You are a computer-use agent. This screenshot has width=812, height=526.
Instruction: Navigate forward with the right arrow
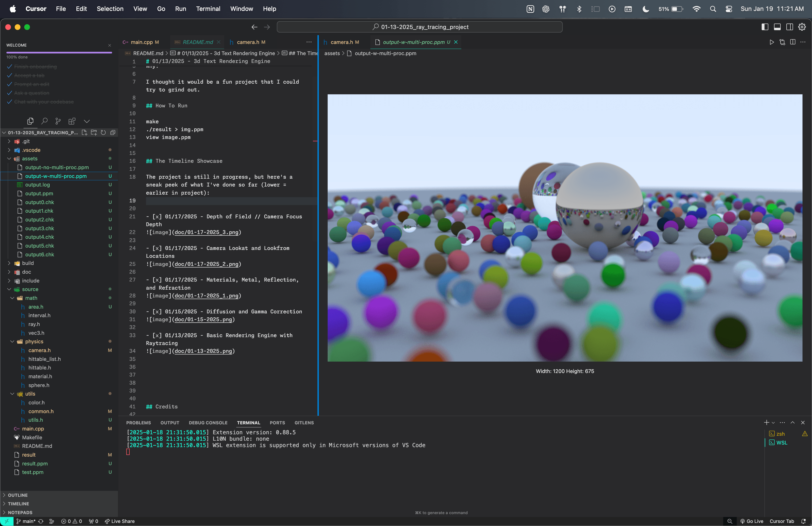tap(267, 27)
